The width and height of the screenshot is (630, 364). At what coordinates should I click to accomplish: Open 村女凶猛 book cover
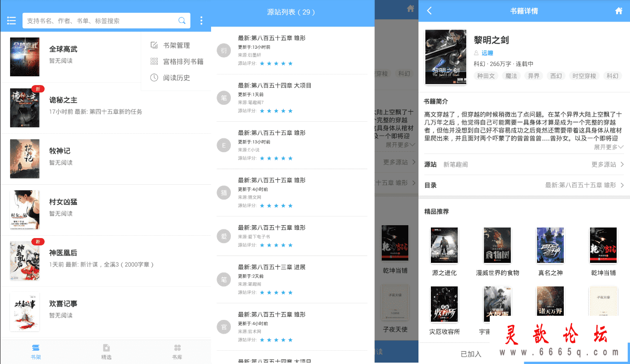click(25, 210)
